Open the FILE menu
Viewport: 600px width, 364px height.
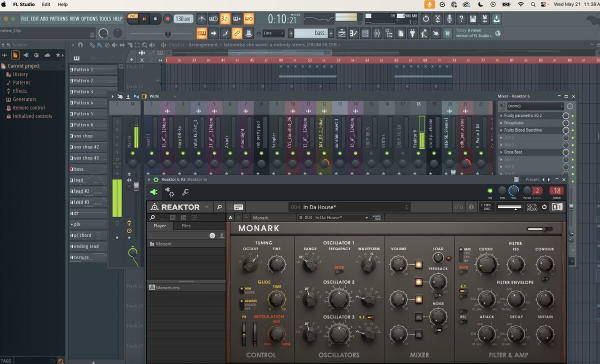[x=24, y=19]
